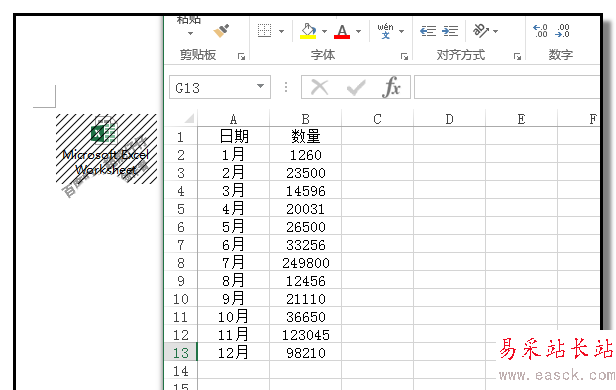616x390 pixels.
Task: Click the Increase Decimal icon
Action: tap(540, 31)
